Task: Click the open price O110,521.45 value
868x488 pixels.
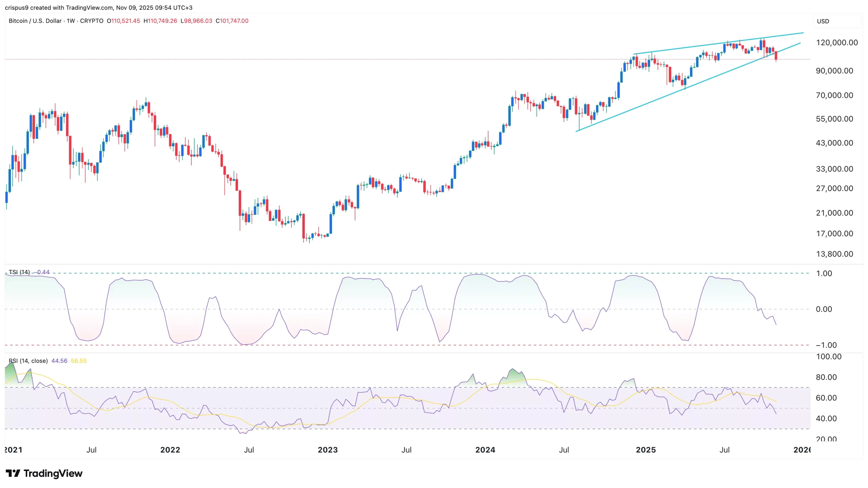Action: pos(123,21)
